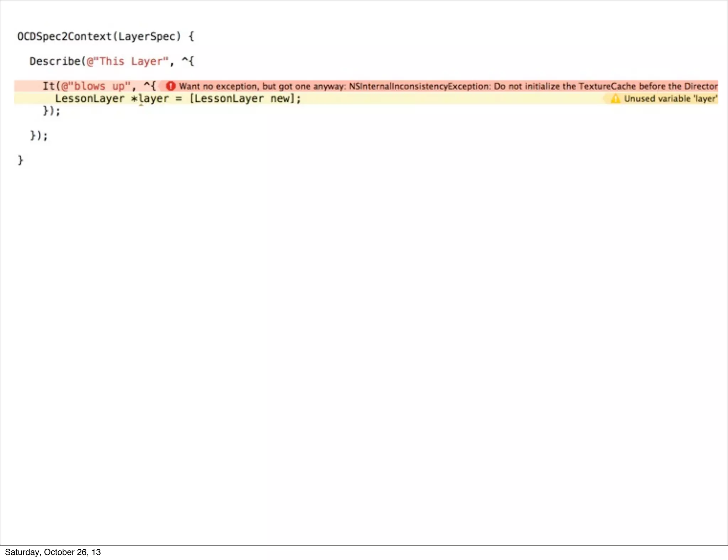Image resolution: width=728 pixels, height=560 pixels.
Task: Click the Unused variable 'layer' warning
Action: pos(670,99)
